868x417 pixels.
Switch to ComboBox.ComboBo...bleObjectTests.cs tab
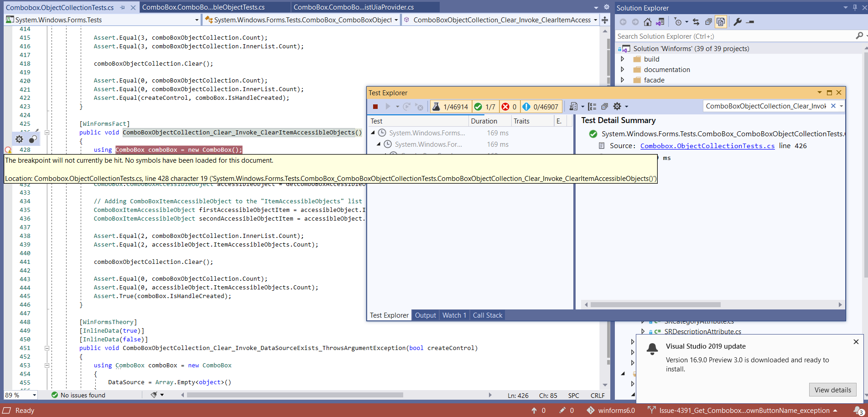point(203,7)
